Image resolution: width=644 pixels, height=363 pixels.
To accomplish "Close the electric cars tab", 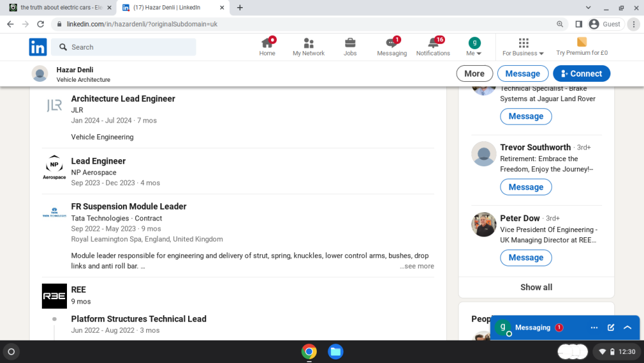I will (x=109, y=7).
